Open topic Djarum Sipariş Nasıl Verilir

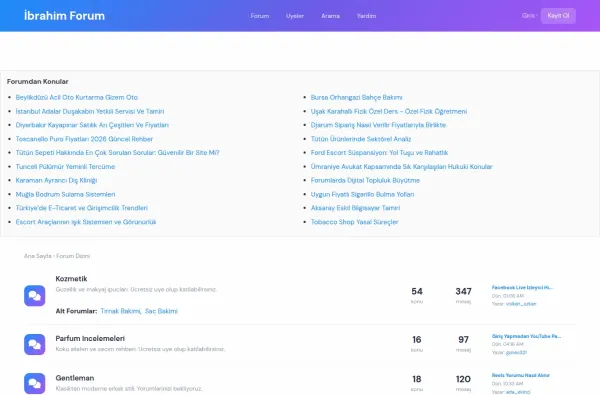point(378,125)
